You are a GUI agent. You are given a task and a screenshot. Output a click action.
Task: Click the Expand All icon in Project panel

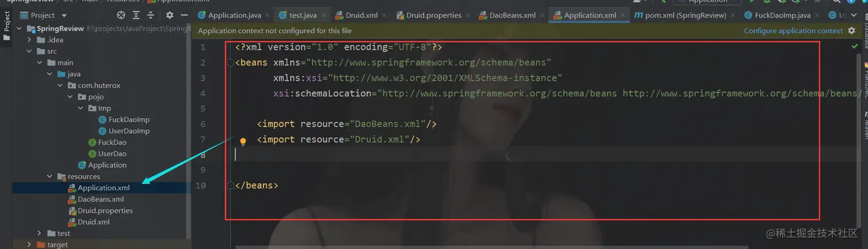tap(136, 15)
